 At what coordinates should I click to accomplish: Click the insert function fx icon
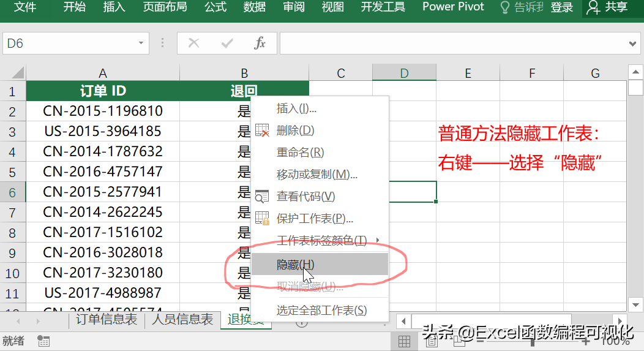pos(260,43)
